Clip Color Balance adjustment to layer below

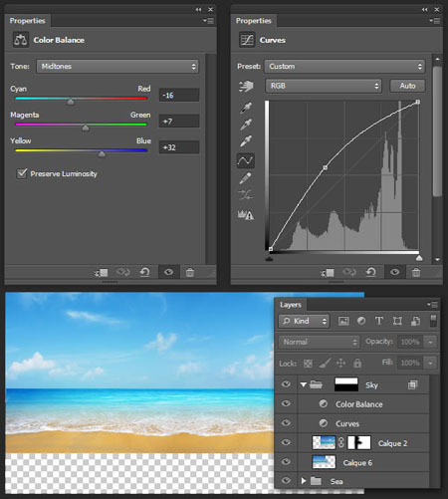(102, 273)
